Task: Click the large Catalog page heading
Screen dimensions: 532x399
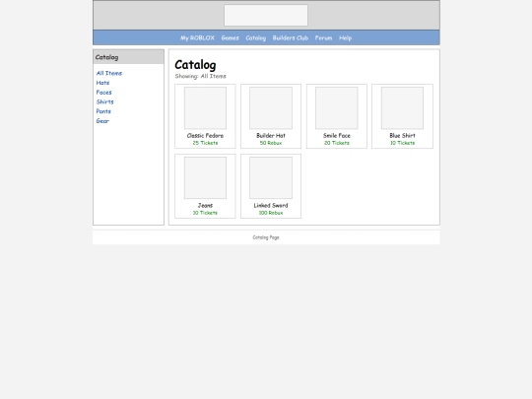Action: [x=195, y=65]
